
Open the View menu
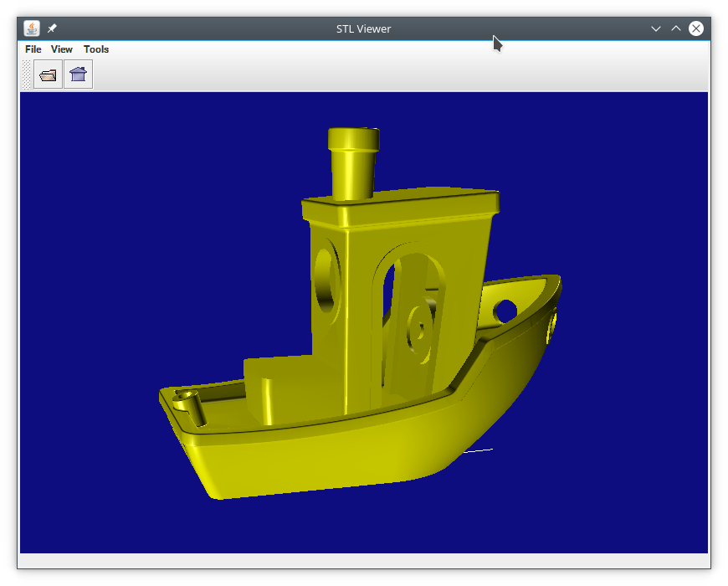[62, 49]
